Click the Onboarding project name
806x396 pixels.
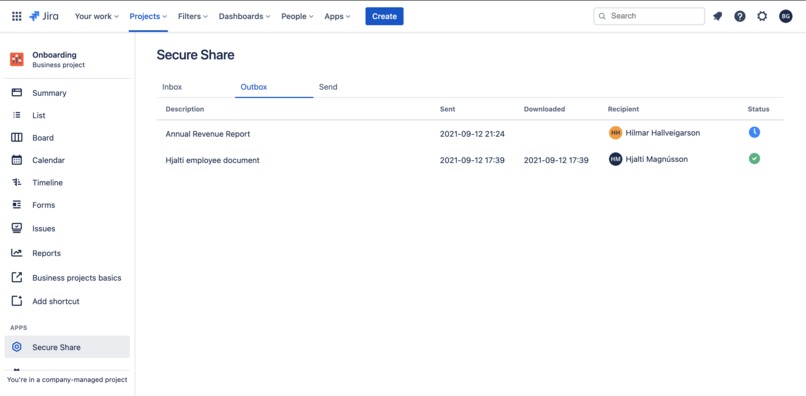pos(54,55)
